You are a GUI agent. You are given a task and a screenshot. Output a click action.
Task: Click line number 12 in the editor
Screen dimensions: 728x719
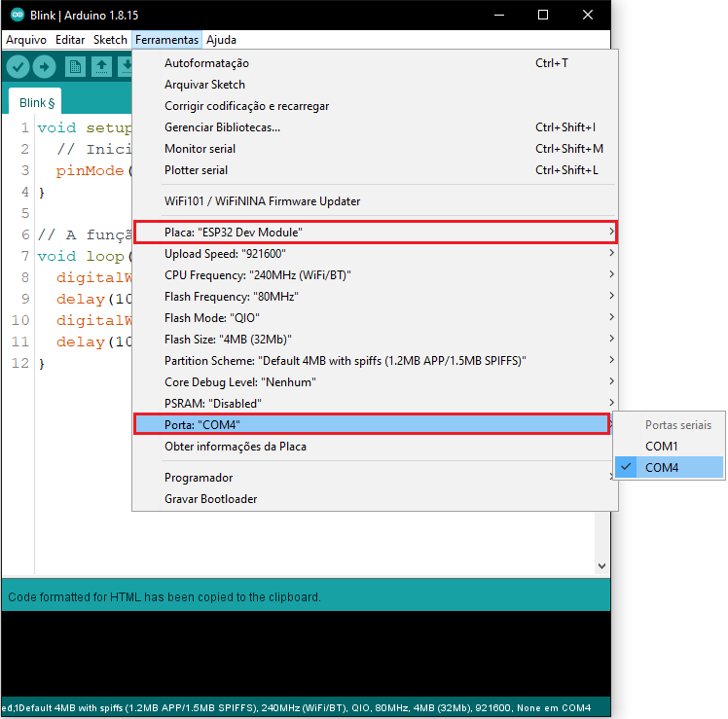20,363
